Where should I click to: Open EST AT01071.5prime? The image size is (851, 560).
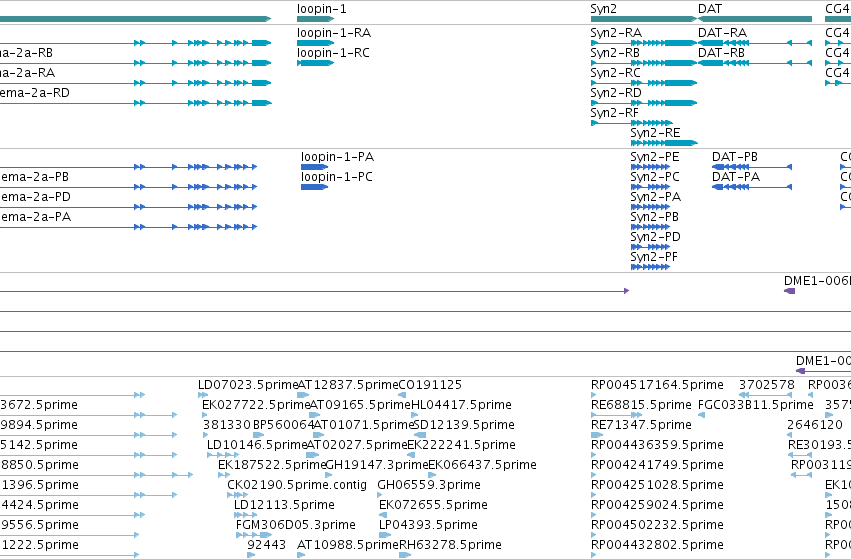click(364, 425)
